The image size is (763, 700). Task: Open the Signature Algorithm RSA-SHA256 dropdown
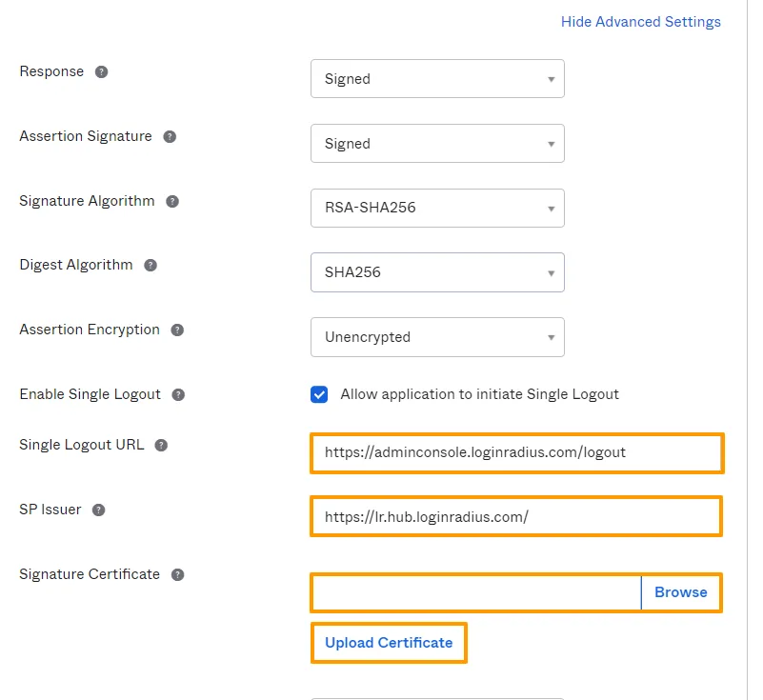point(437,208)
